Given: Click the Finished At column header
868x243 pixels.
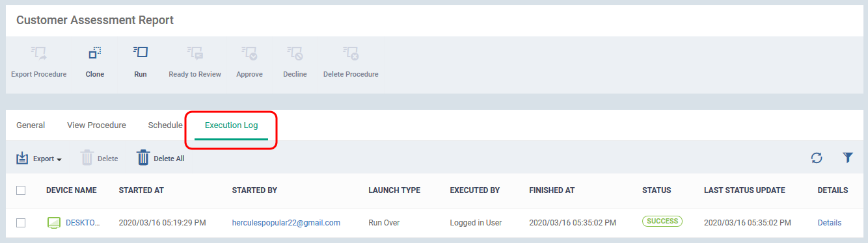Looking at the screenshot, I should pyautogui.click(x=552, y=190).
